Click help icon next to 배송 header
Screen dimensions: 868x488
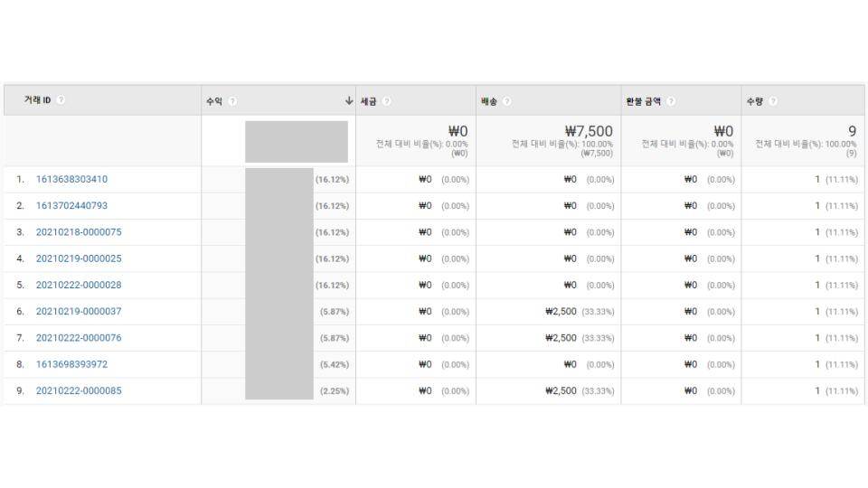[x=506, y=101]
